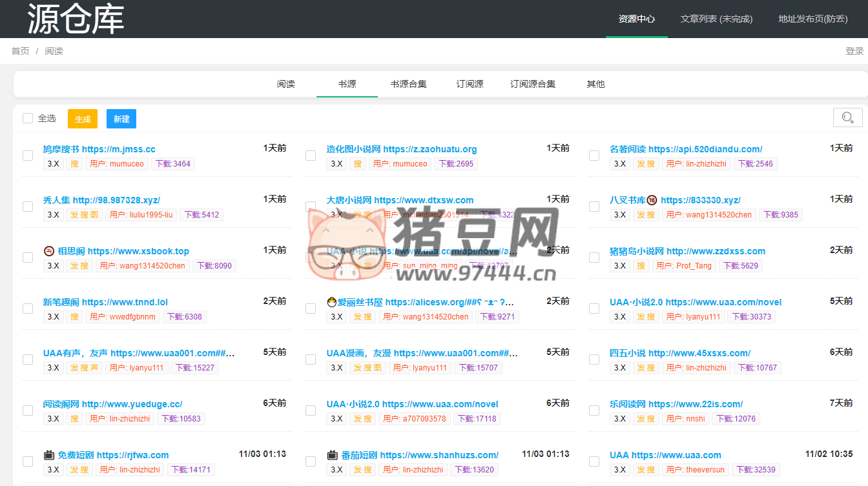Select the 秀人集 row checkbox
Image resolution: width=868 pixels, height=486 pixels.
[x=28, y=207]
